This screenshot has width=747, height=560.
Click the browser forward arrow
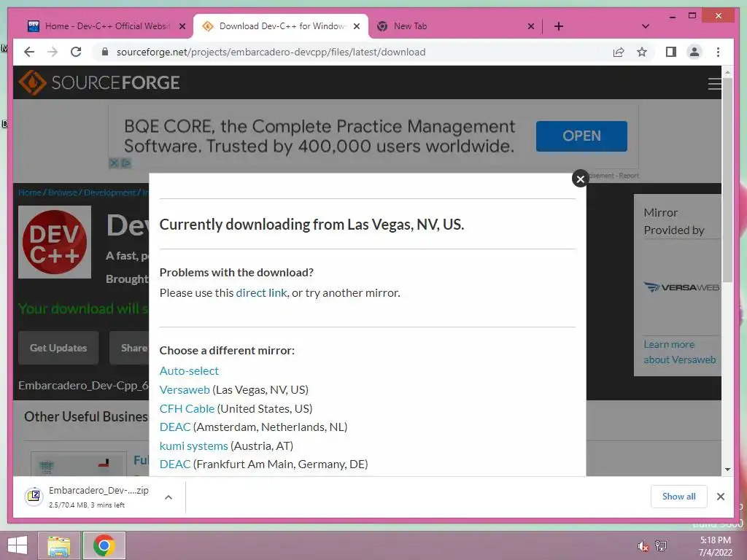pyautogui.click(x=53, y=52)
